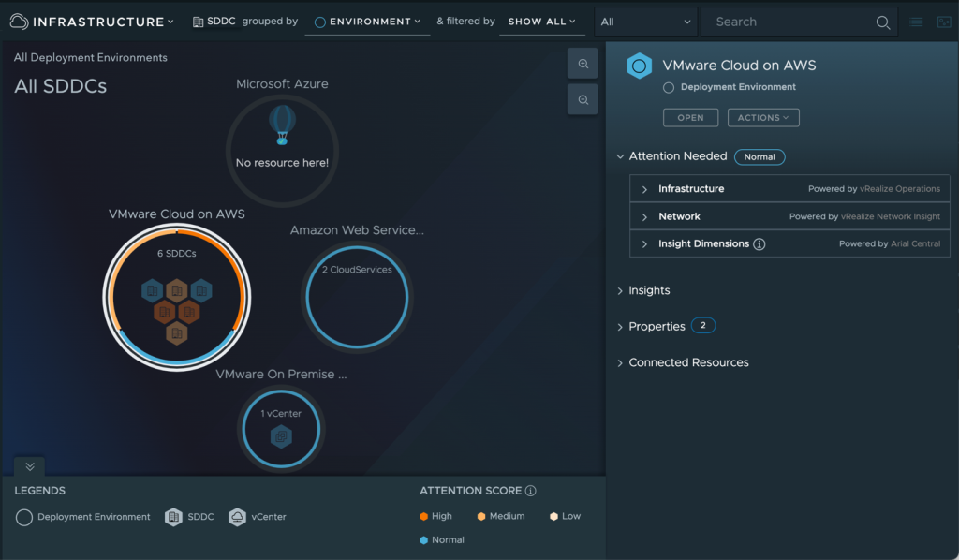The height and width of the screenshot is (560, 959).
Task: Click the OPEN button
Action: coord(690,117)
